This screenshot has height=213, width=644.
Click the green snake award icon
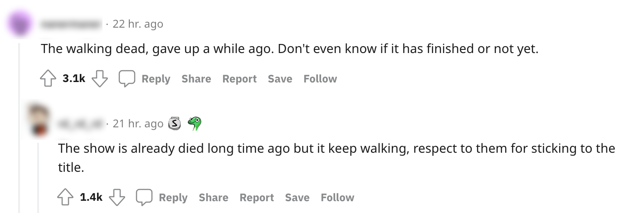(195, 123)
